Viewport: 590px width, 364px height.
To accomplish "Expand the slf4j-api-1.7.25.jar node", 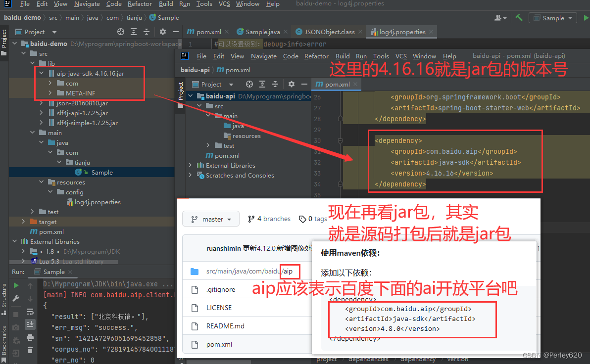I will click(x=42, y=113).
